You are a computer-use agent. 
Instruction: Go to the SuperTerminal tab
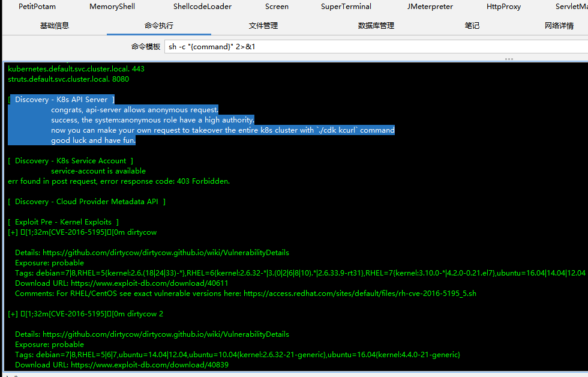click(346, 7)
